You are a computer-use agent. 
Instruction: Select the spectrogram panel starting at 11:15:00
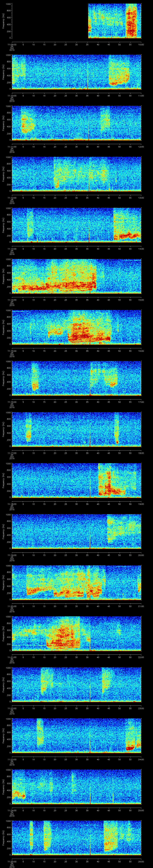(76, 327)
